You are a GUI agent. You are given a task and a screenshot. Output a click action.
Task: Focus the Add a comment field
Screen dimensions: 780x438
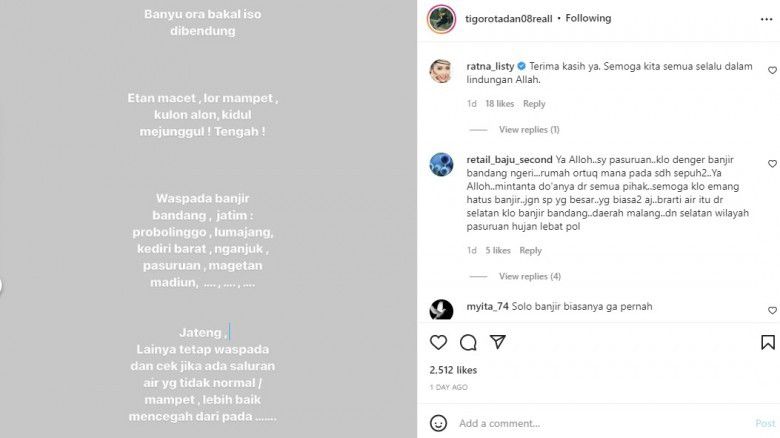[x=600, y=423]
